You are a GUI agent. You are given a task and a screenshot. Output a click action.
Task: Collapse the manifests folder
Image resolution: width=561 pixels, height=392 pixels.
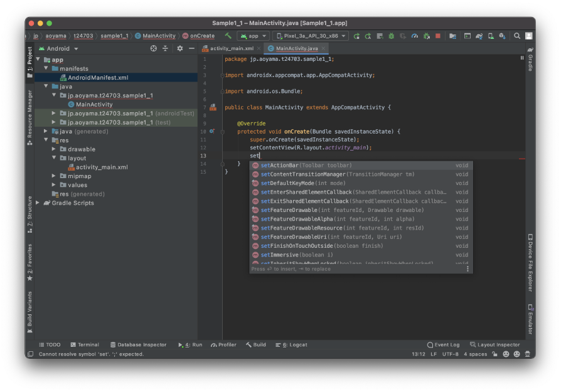point(46,68)
